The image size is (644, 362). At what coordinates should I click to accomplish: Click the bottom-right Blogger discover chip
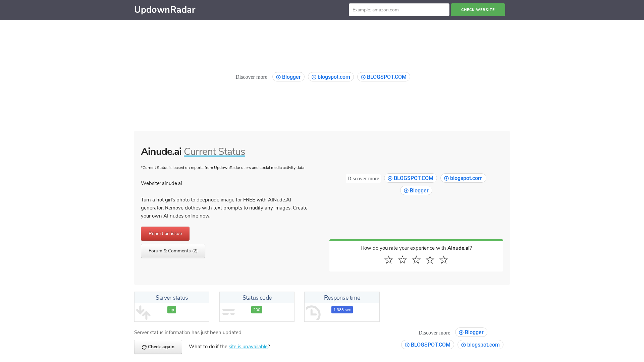click(471, 332)
